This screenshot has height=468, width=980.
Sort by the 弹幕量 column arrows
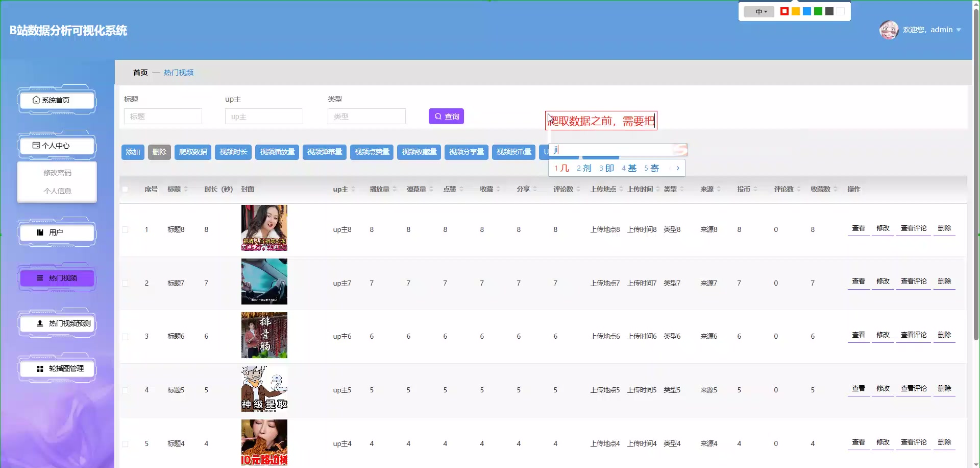431,189
